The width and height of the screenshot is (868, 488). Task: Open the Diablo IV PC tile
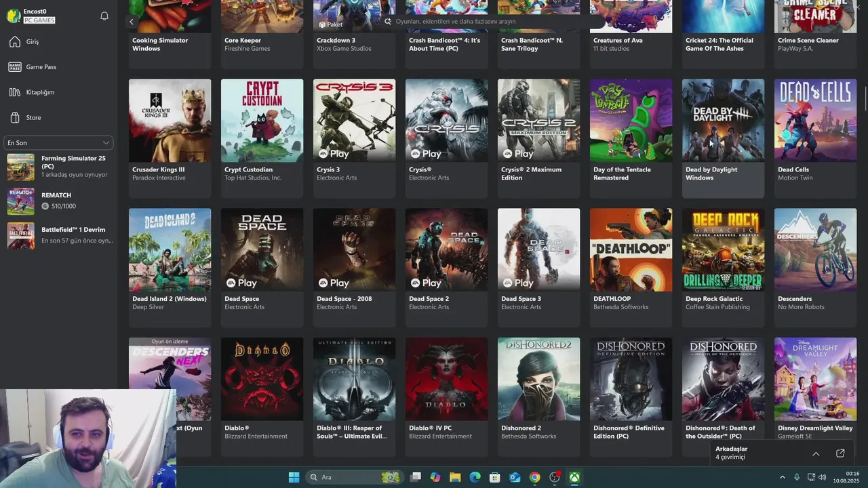(446, 396)
